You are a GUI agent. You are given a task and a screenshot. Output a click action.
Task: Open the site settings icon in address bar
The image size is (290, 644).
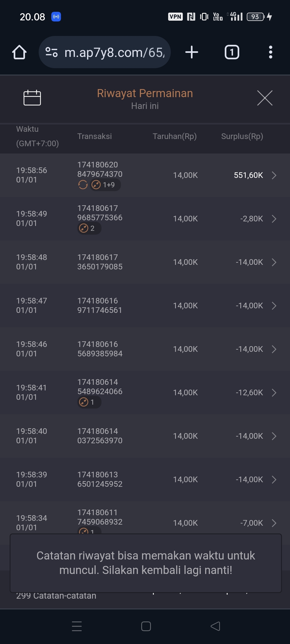pyautogui.click(x=52, y=52)
